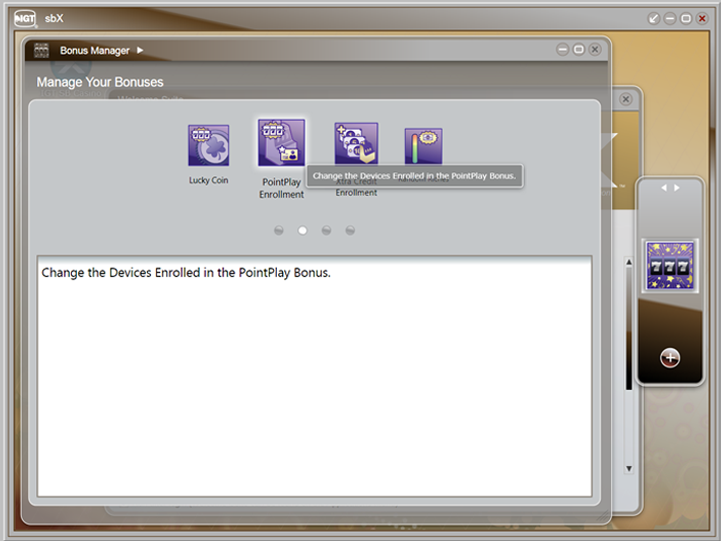721x541 pixels.
Task: Select the third page indicator dot
Action: coord(326,230)
